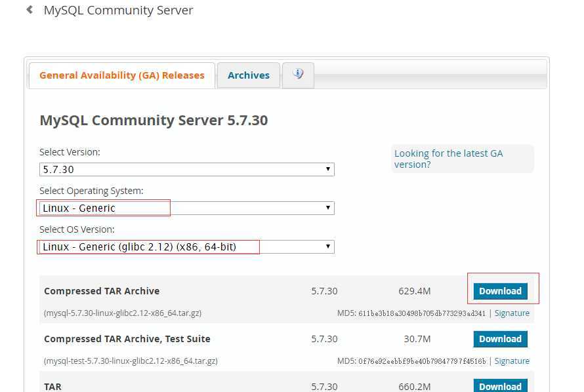Follow the 'Looking for the latest GA version?' link
Image resolution: width=584 pixels, height=392 pixels.
pos(448,159)
